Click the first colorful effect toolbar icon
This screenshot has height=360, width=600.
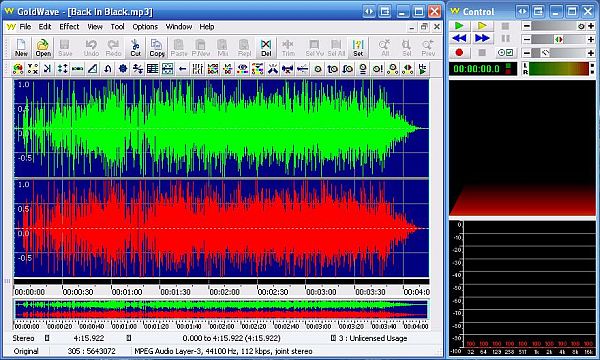pyautogui.click(x=18, y=69)
